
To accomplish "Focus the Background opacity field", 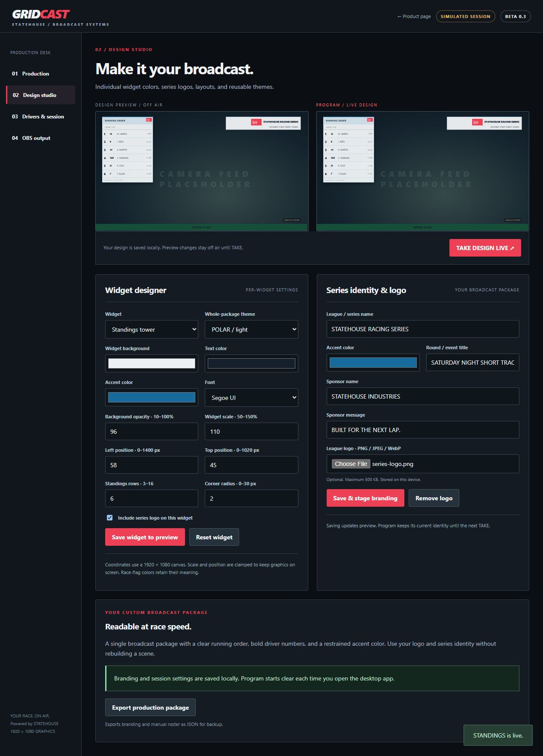I will click(152, 432).
